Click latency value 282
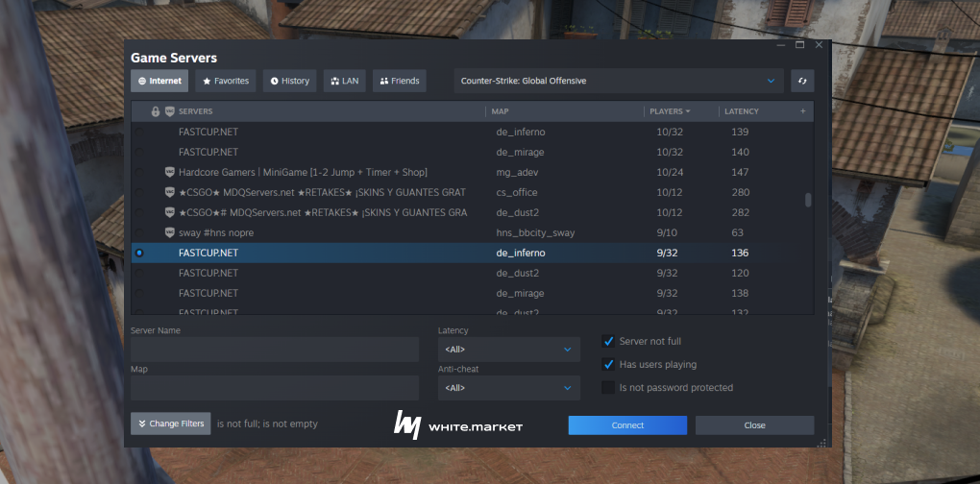This screenshot has width=980, height=484. tap(741, 212)
